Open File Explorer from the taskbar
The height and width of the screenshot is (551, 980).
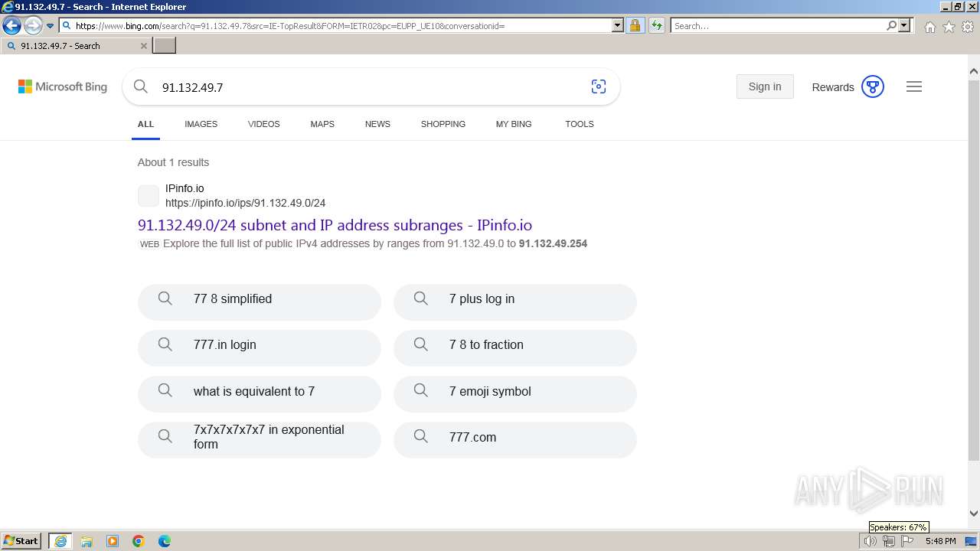[x=87, y=541]
